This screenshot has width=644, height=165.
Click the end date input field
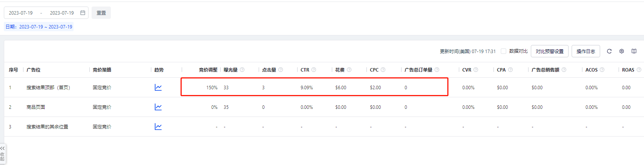coord(62,13)
